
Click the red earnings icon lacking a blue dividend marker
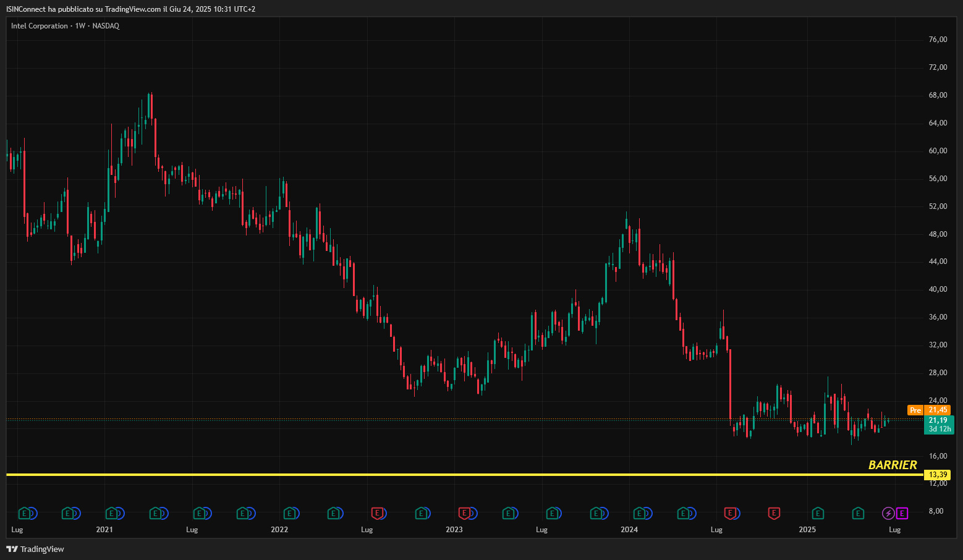tap(773, 513)
